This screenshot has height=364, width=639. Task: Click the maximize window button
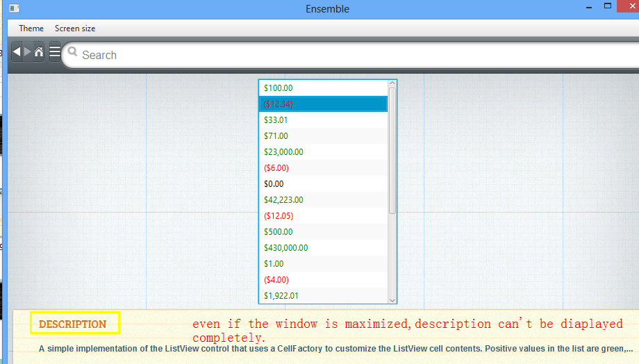(x=608, y=6)
